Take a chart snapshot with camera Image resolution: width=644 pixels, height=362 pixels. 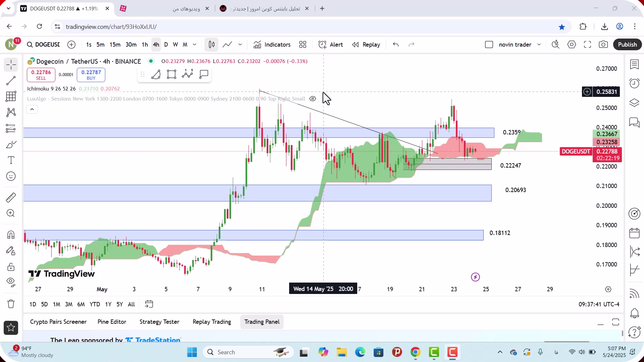(603, 45)
